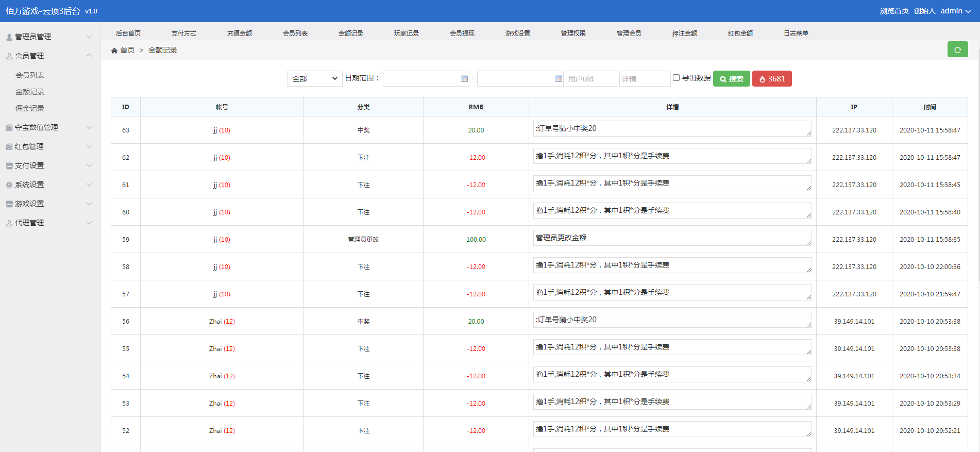Open 浏览首页 link in header
The width and height of the screenshot is (980, 452).
coord(894,11)
